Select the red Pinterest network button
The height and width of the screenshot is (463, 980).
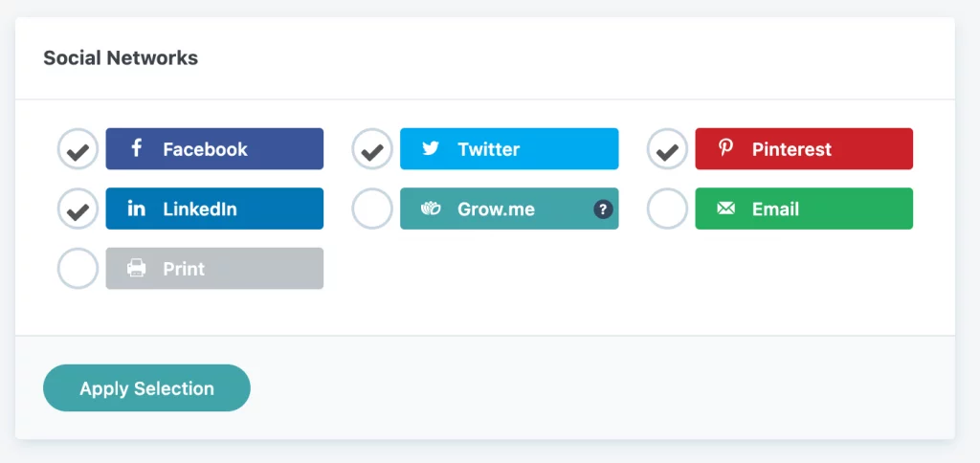(x=804, y=148)
